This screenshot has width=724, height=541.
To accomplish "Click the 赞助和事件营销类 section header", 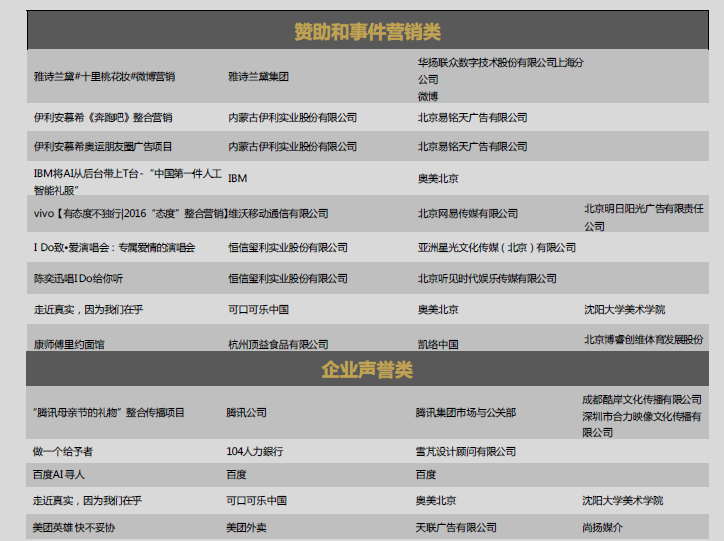I will (368, 31).
